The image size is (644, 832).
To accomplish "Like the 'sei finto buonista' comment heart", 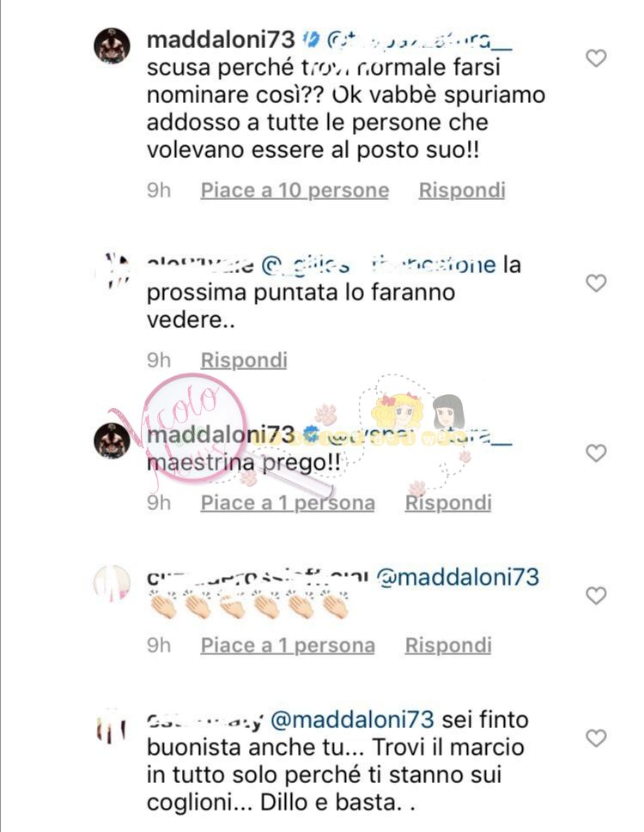I will coord(596,738).
